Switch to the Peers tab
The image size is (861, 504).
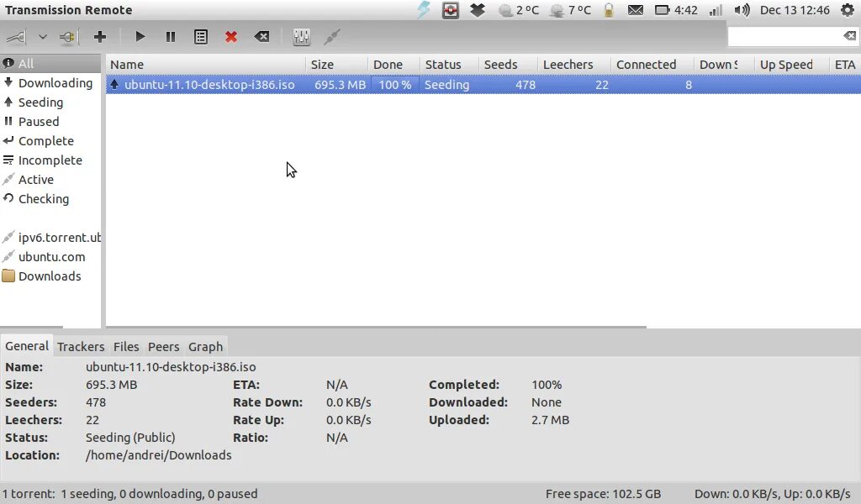click(163, 346)
